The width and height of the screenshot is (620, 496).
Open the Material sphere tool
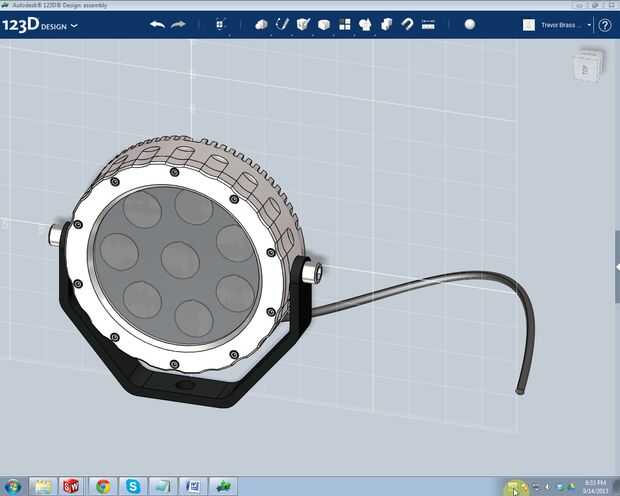[470, 25]
